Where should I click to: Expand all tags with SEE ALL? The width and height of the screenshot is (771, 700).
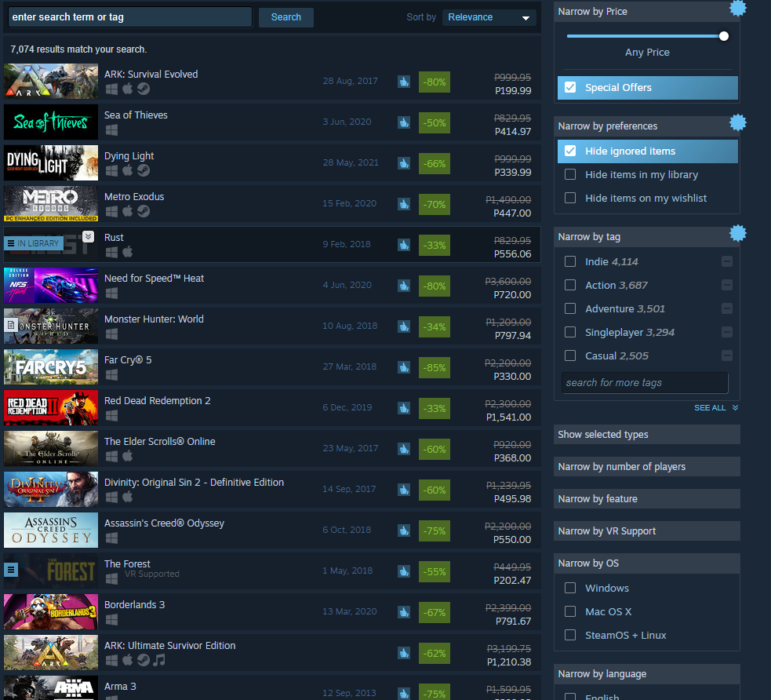click(x=715, y=408)
